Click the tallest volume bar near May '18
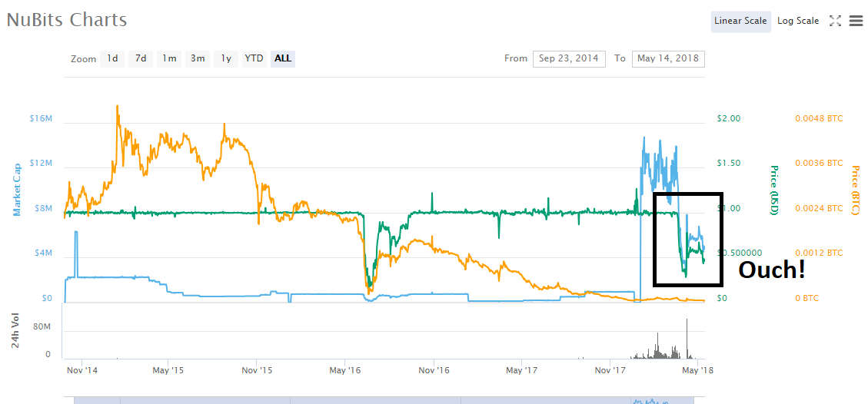Screen dimensions: 868x404 coord(687,339)
